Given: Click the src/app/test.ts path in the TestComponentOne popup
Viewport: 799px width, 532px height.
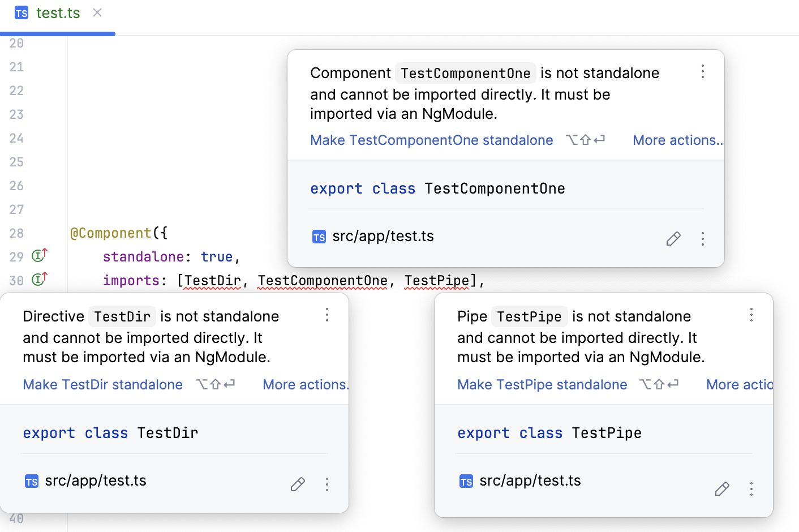Looking at the screenshot, I should (383, 236).
